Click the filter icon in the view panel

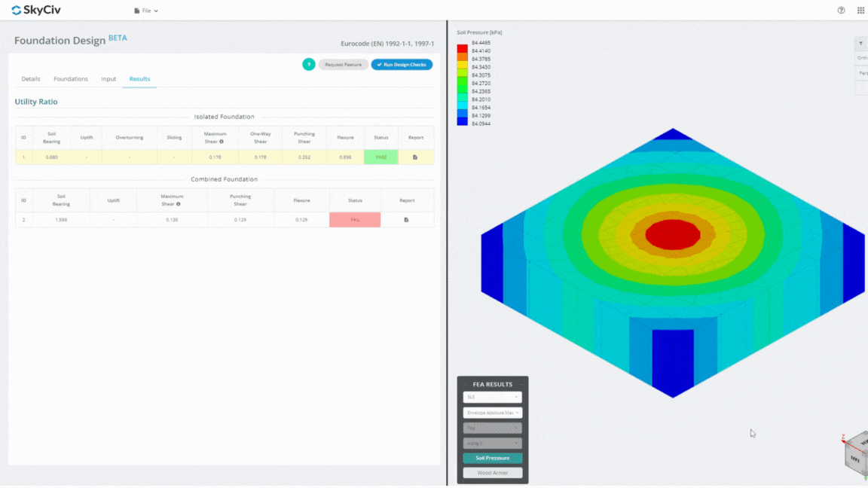(x=860, y=43)
